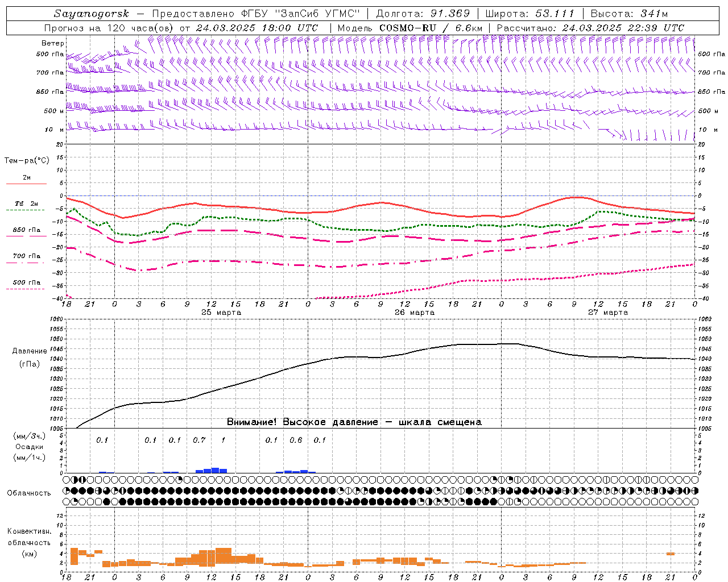Click the Рассчитано: 24.03.2025 22:39 UTC timestamp
The height and width of the screenshot is (582, 728).
590,28
